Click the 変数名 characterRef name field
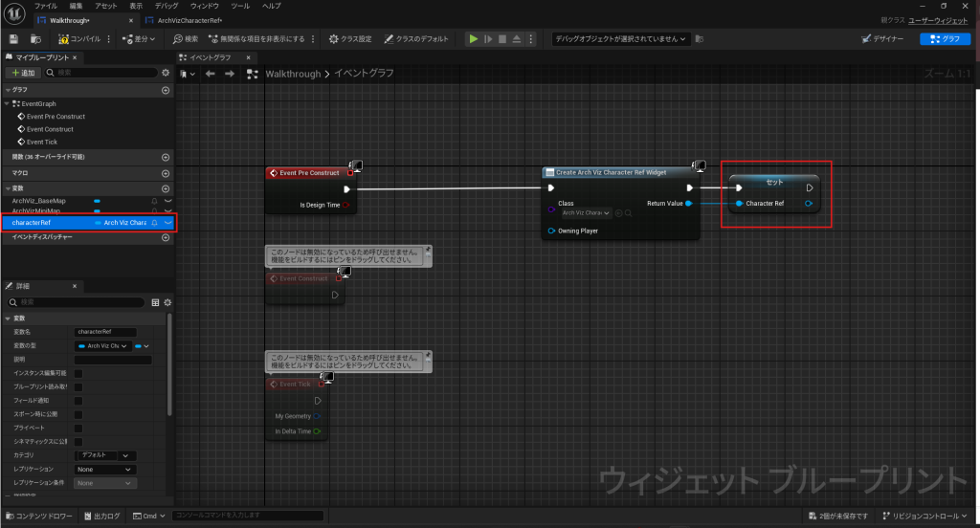Image resolution: width=980 pixels, height=528 pixels. click(105, 332)
